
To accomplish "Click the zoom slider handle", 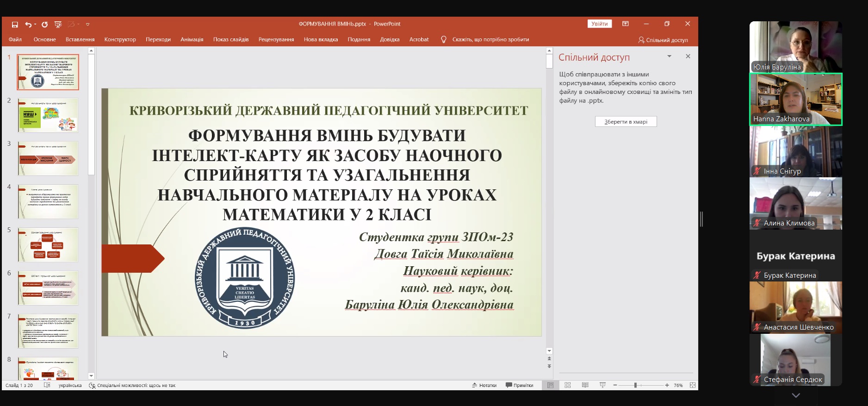I will tap(636, 385).
